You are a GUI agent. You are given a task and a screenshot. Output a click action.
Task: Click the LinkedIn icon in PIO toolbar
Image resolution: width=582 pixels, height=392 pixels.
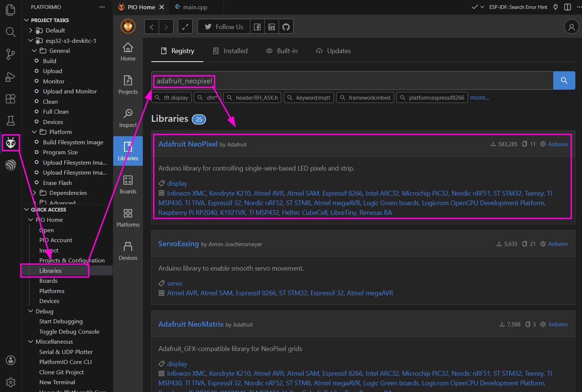coord(272,27)
